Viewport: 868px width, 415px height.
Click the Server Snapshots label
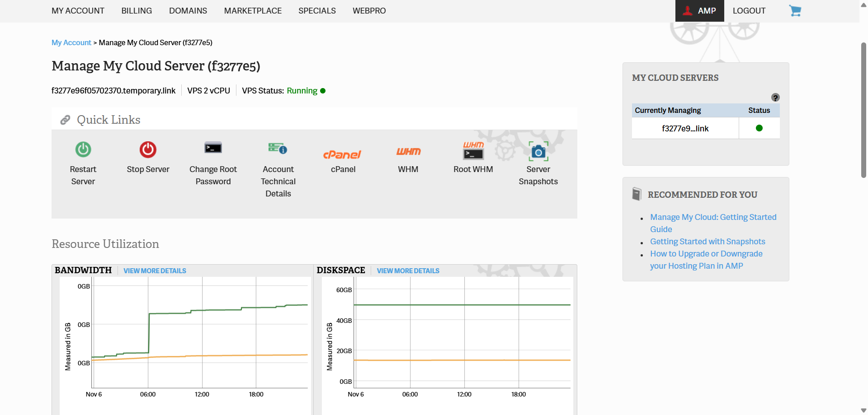[538, 175]
